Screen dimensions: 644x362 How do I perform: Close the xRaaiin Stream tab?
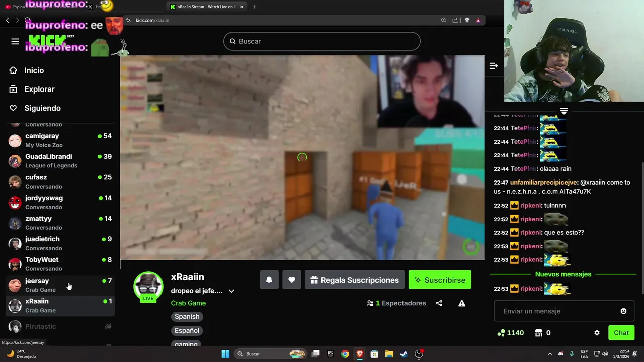click(242, 7)
